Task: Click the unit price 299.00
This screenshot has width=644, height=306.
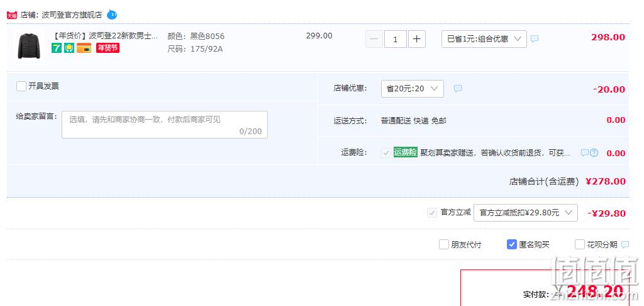Action: point(319,36)
